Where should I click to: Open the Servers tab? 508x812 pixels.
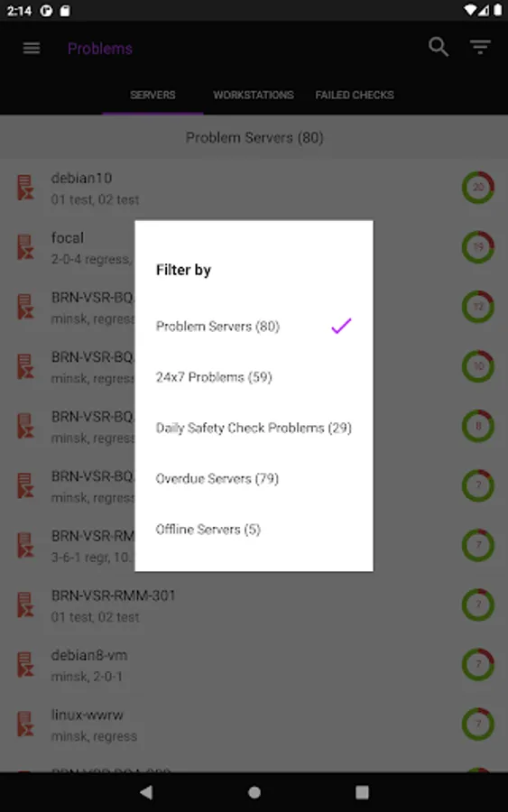pyautogui.click(x=152, y=95)
